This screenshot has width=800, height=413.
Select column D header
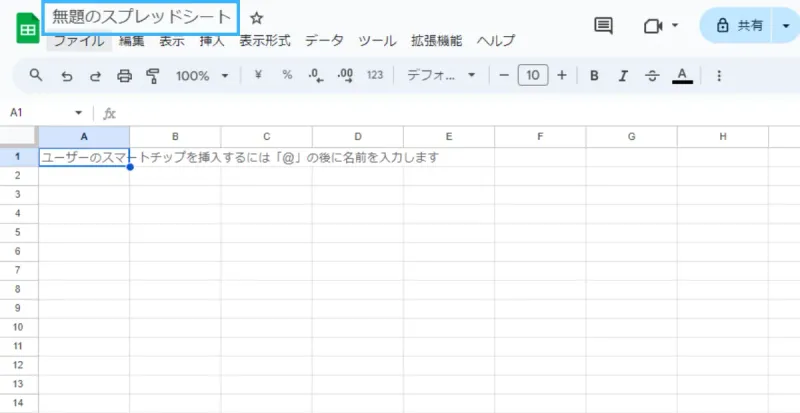[358, 137]
